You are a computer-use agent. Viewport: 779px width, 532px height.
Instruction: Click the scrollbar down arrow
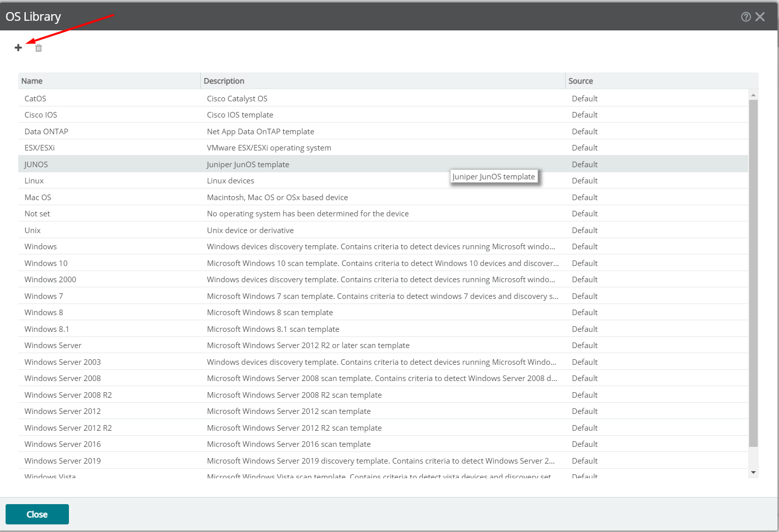click(x=753, y=472)
